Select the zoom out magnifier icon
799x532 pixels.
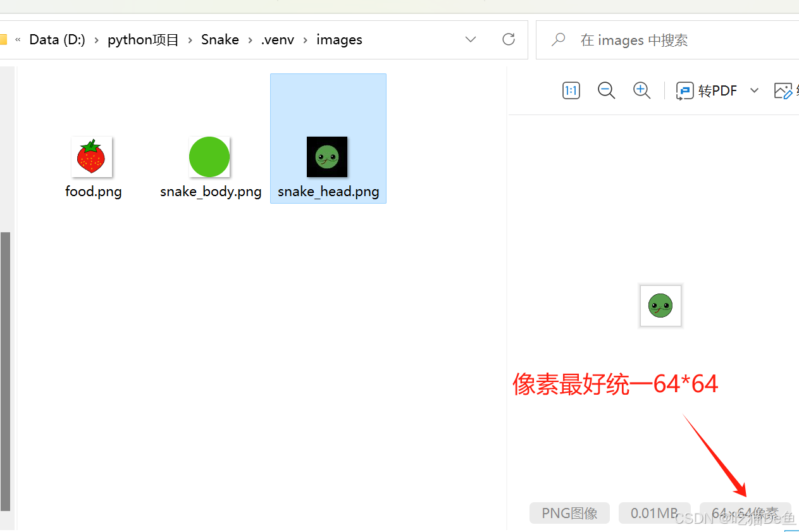point(606,90)
